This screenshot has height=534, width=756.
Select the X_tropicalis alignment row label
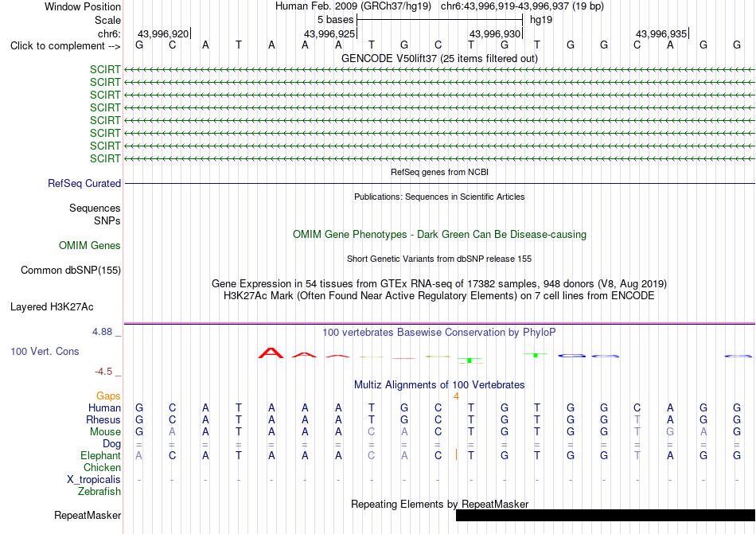click(94, 480)
